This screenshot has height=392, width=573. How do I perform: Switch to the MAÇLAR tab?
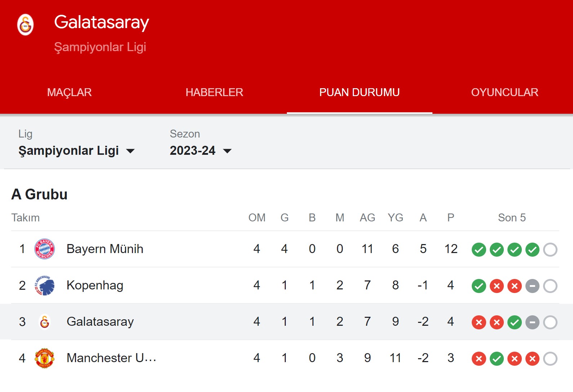tap(70, 93)
